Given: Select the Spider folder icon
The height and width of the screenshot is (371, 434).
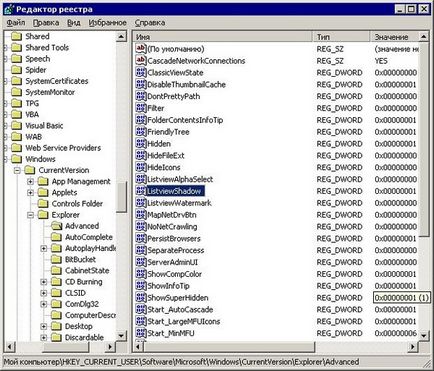Looking at the screenshot, I should click(x=16, y=70).
